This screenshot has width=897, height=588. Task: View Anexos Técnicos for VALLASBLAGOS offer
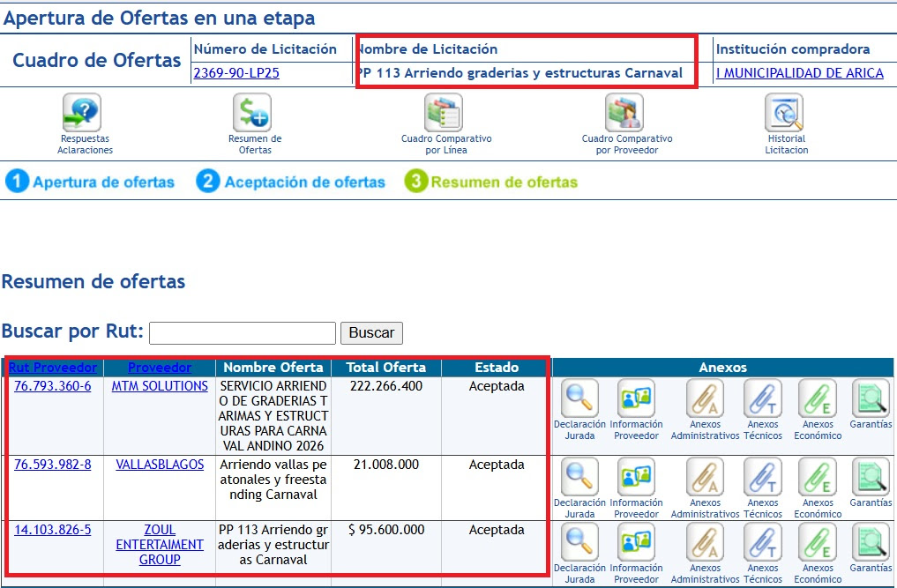[762, 477]
